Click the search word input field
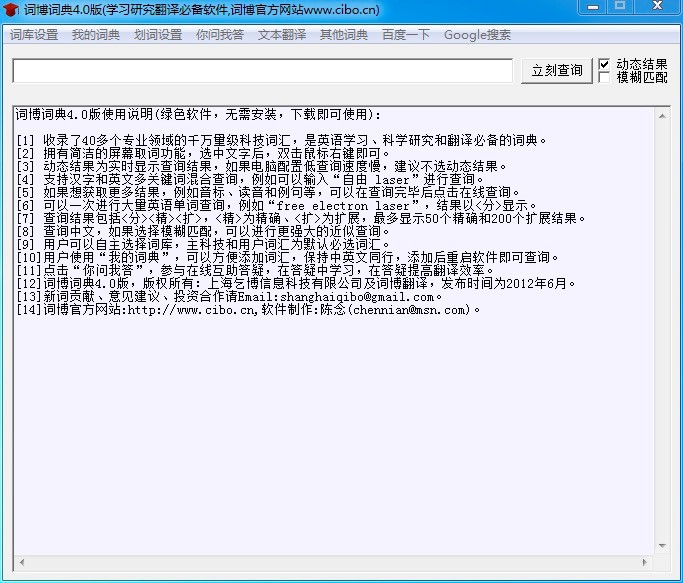Screen dimensions: 683x583 (x=263, y=71)
